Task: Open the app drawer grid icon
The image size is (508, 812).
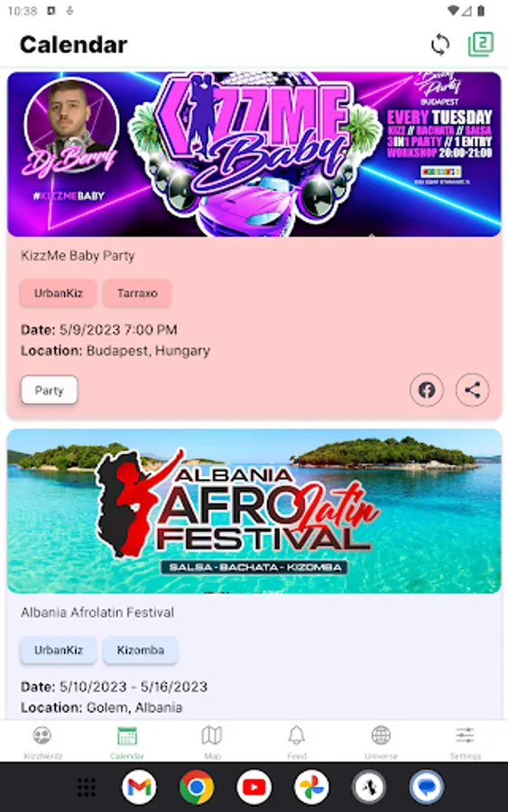Action: (87, 787)
